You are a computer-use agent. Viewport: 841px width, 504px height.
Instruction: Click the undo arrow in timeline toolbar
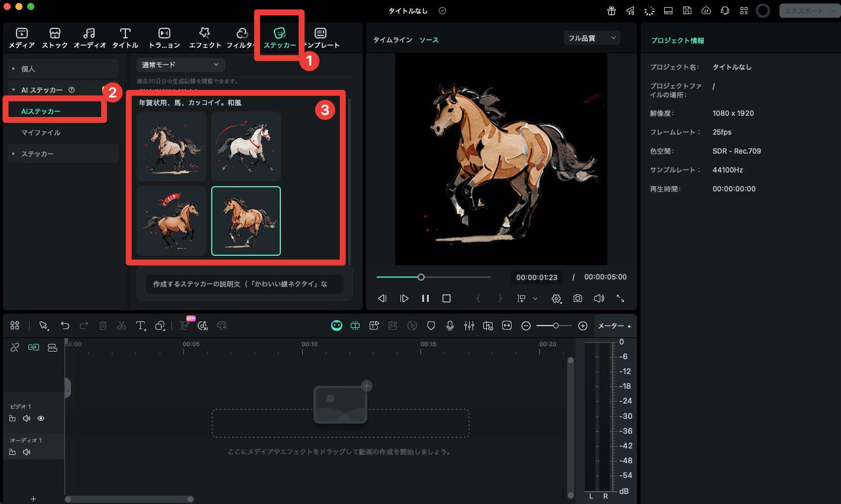click(x=65, y=326)
